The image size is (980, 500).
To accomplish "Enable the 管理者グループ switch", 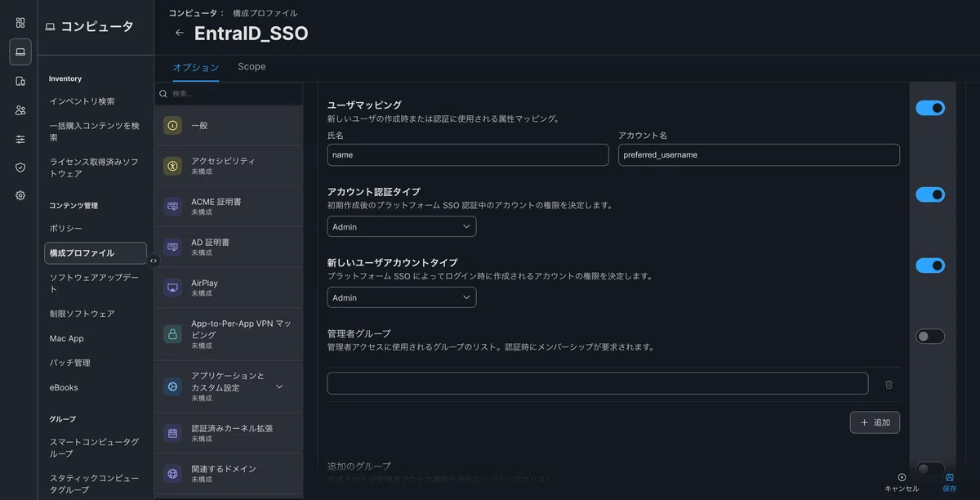I will 930,337.
